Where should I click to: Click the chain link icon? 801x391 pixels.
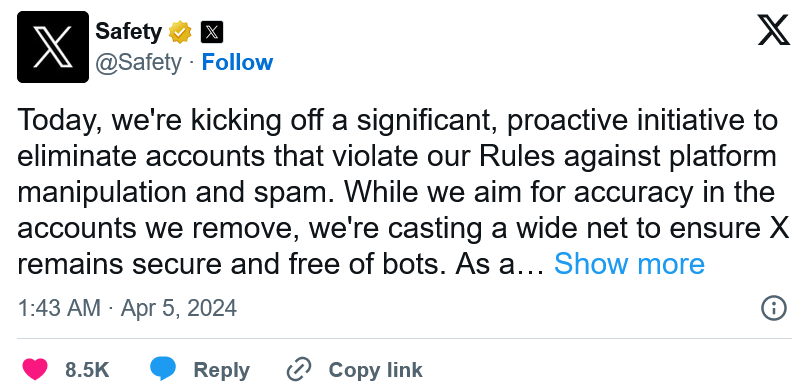click(x=299, y=370)
